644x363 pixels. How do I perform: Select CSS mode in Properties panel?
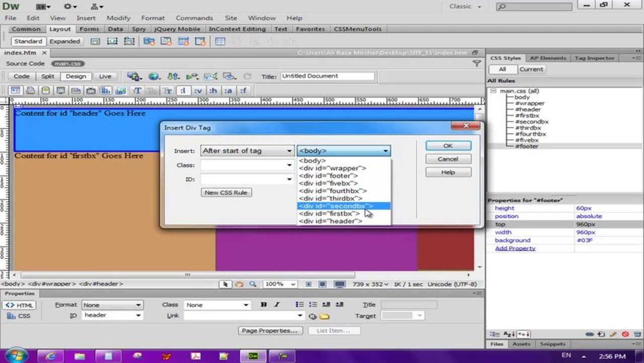point(19,316)
